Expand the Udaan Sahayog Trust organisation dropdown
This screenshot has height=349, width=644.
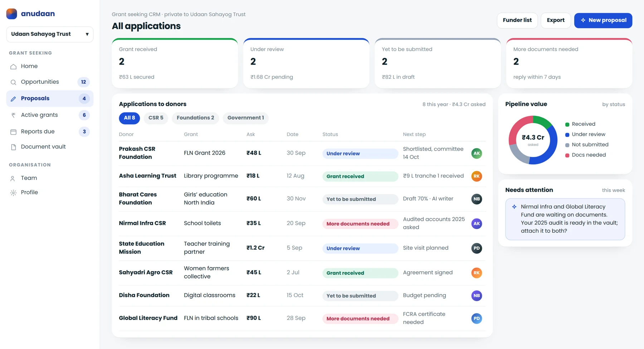point(50,34)
